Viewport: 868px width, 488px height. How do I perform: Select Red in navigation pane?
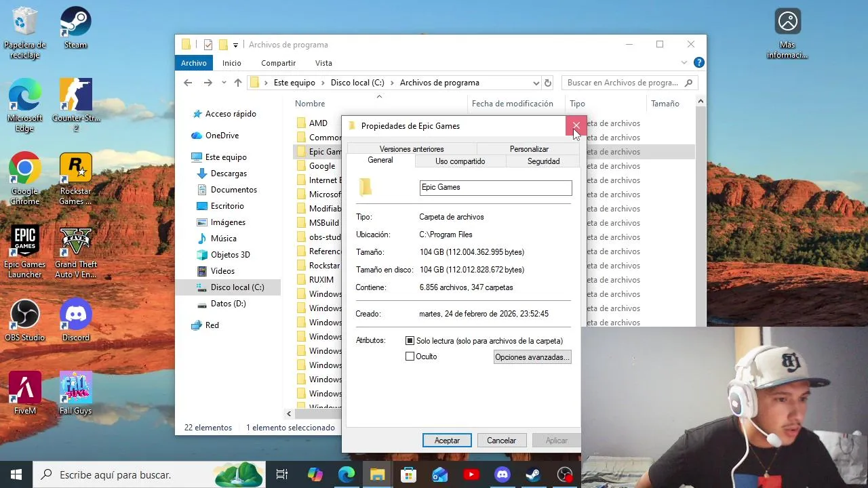[212, 325]
